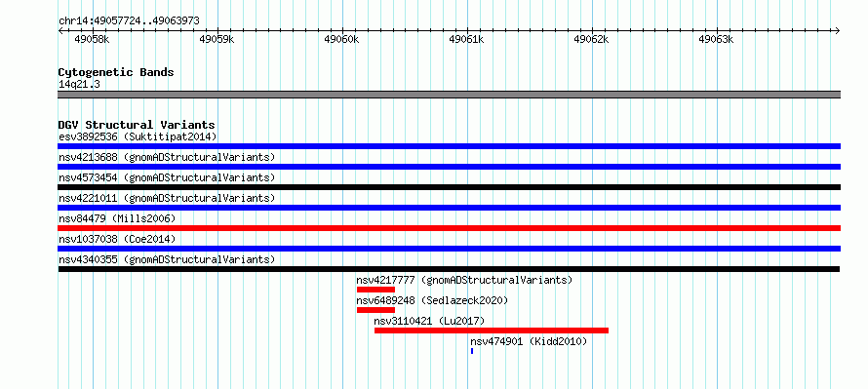Image resolution: width=868 pixels, height=389 pixels.
Task: Select the short red bar under nsv6489248
Action: pos(375,310)
